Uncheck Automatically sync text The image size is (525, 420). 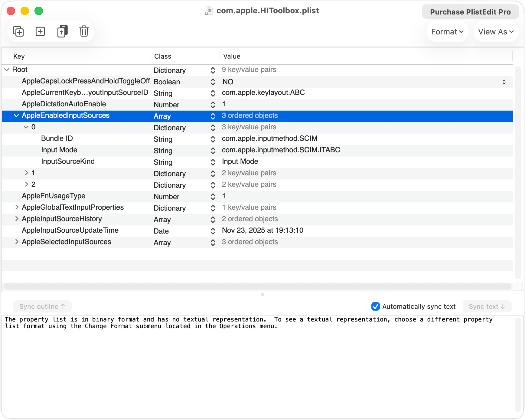(375, 306)
